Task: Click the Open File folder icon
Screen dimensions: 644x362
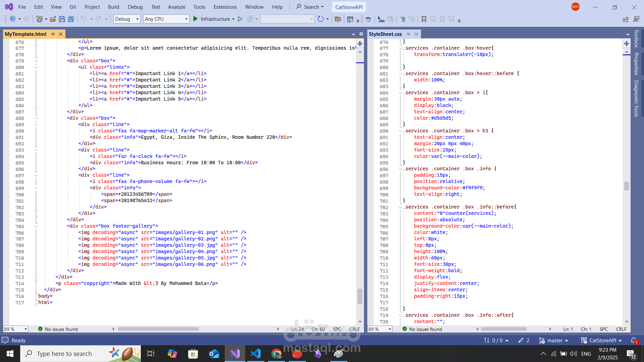Action: coord(53,19)
